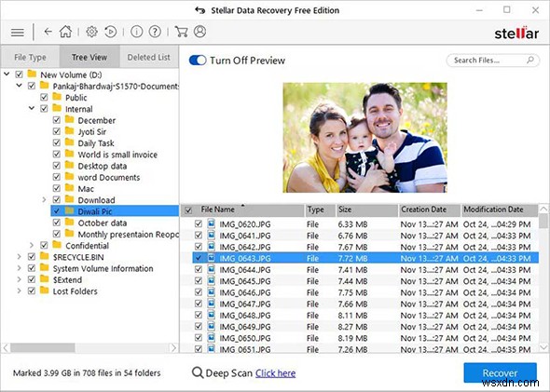Click the Search Files input field
Viewport: 550px width, 392px height.
tap(493, 60)
